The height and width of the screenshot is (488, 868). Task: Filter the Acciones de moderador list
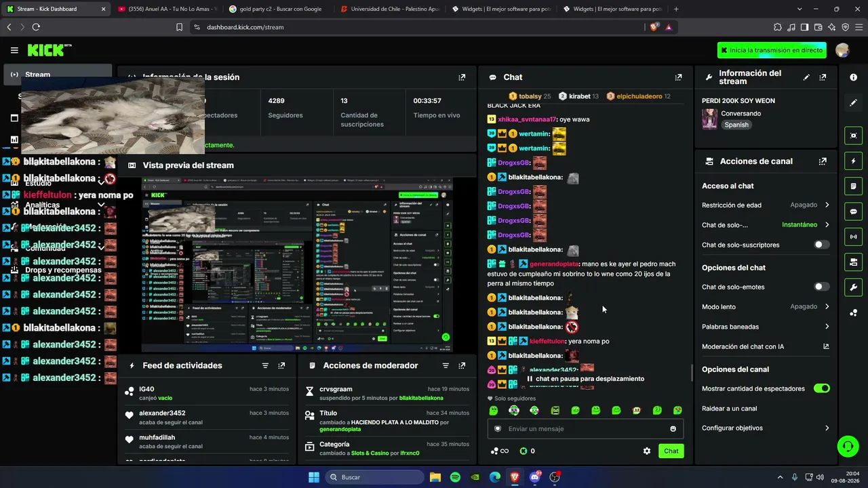[446, 365]
